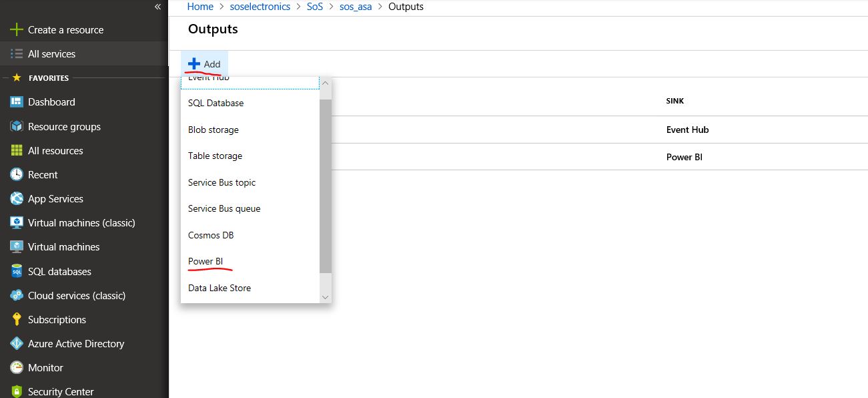This screenshot has height=398, width=868.
Task: Click the dropdown scroll down arrow
Action: (x=326, y=296)
